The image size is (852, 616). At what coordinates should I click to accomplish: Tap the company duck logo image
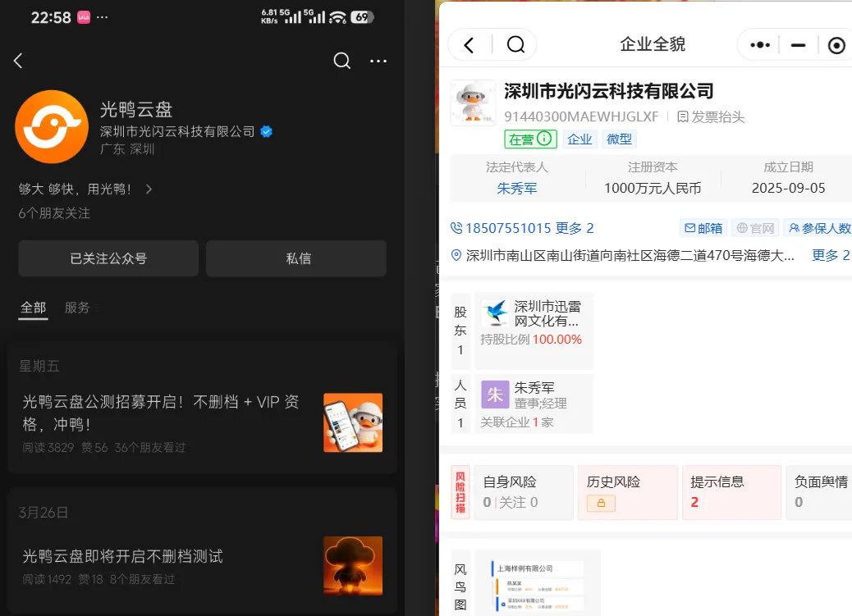(474, 103)
